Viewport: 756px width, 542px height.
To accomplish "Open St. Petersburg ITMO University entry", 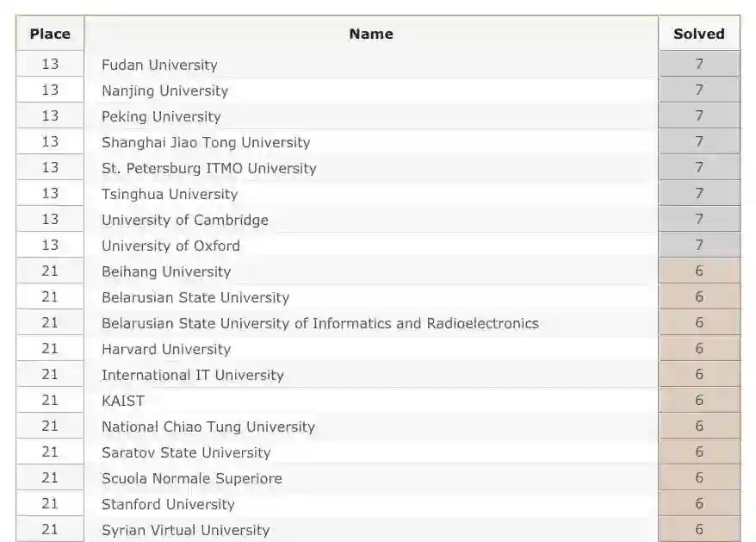I will click(209, 168).
